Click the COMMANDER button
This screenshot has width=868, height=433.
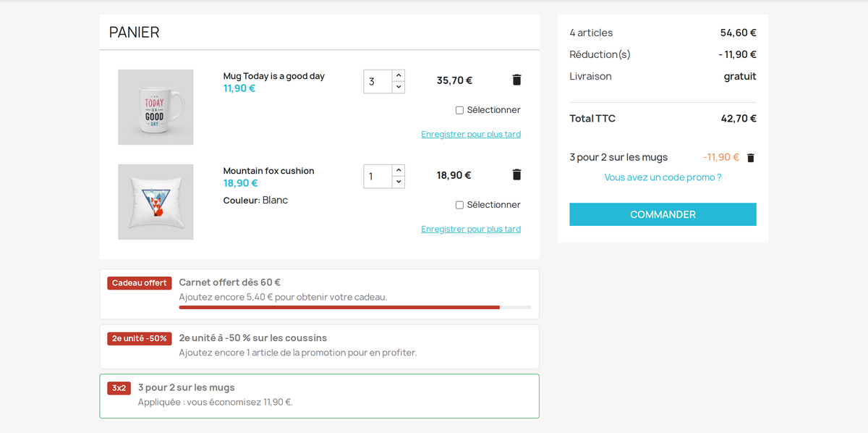(x=663, y=214)
